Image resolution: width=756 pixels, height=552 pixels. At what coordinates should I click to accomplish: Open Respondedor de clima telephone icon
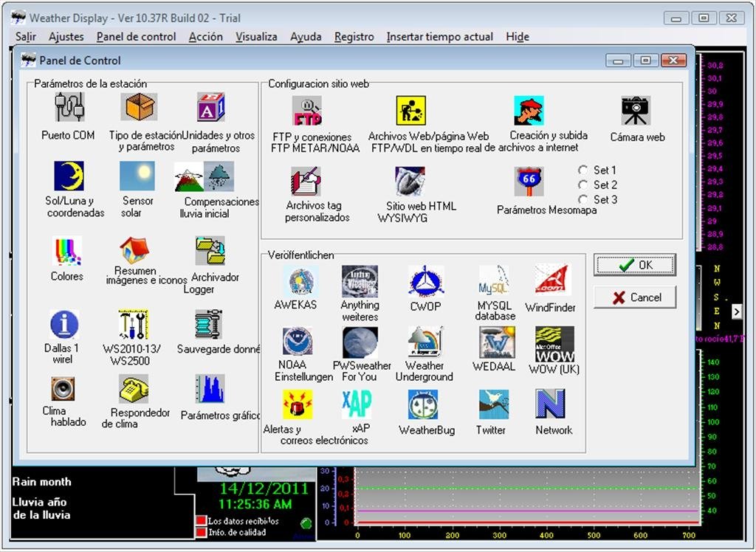134,389
